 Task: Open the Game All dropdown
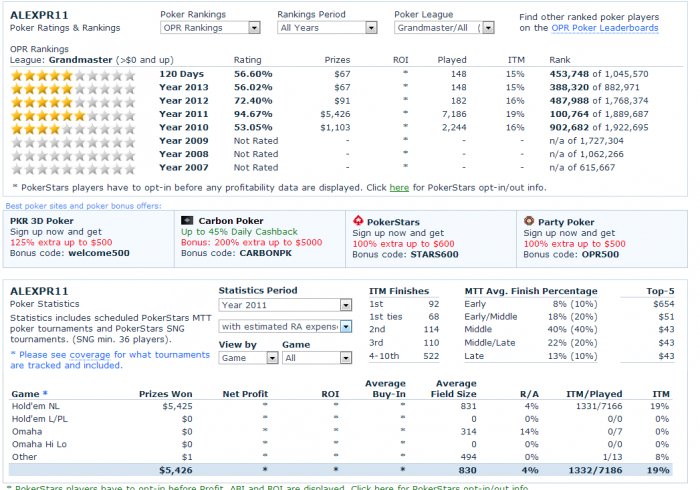point(317,358)
